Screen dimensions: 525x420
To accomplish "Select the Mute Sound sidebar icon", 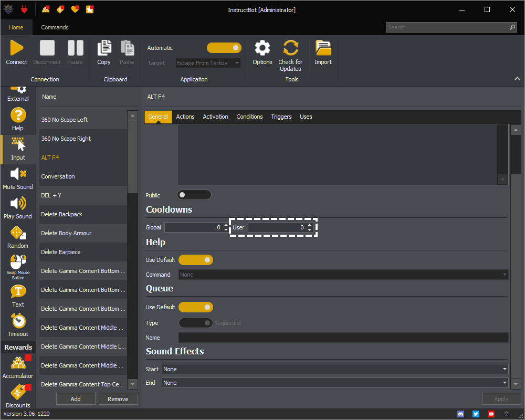I will click(18, 174).
